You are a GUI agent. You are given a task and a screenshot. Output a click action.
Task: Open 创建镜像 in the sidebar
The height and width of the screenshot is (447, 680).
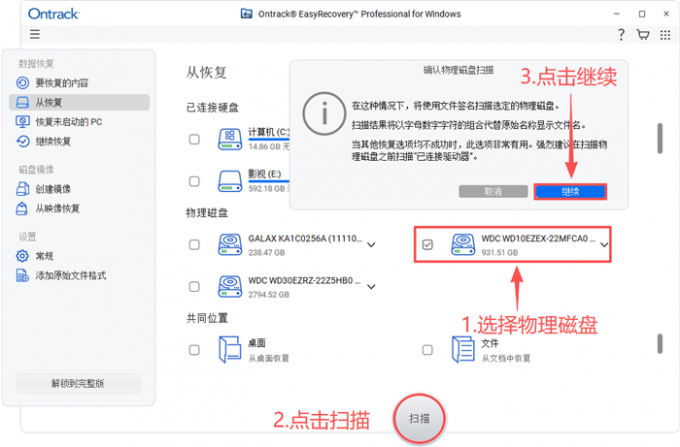[x=79, y=189]
